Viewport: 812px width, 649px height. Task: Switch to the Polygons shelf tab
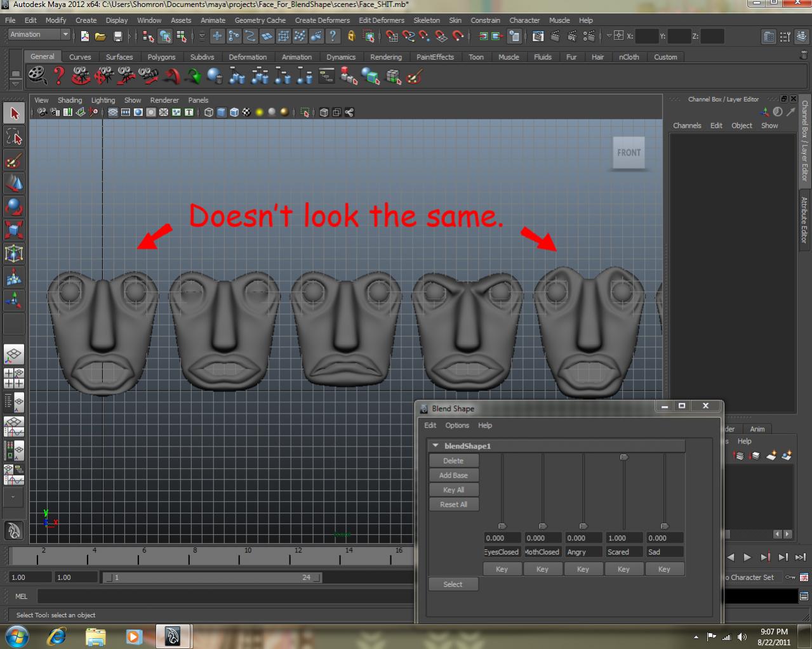(x=161, y=57)
